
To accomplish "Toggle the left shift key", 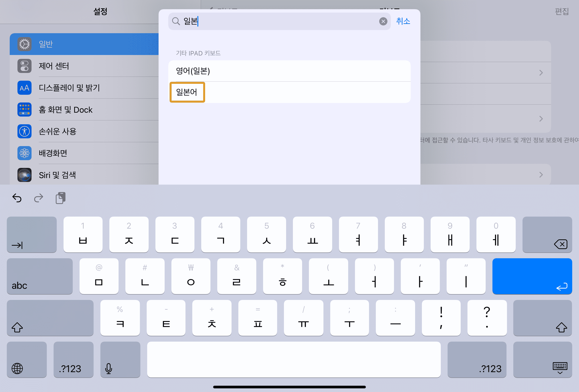I will click(x=50, y=318).
